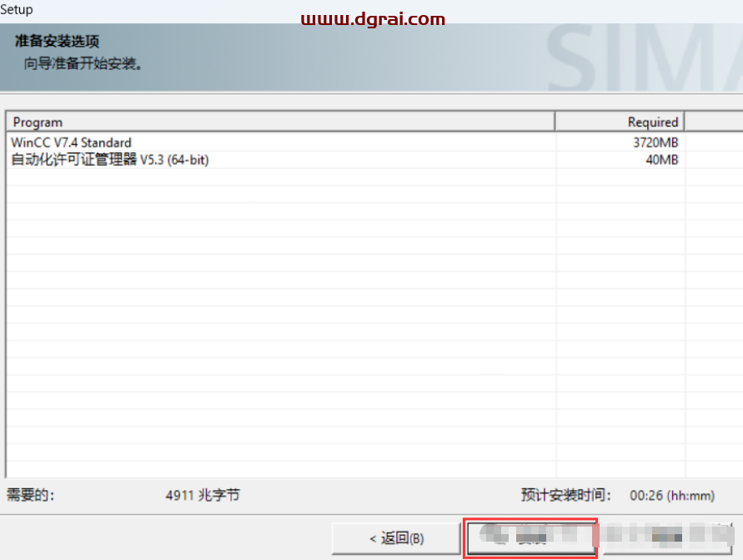The width and height of the screenshot is (743, 560).
Task: Click the SIMATIC logo in the banner
Action: (x=642, y=58)
